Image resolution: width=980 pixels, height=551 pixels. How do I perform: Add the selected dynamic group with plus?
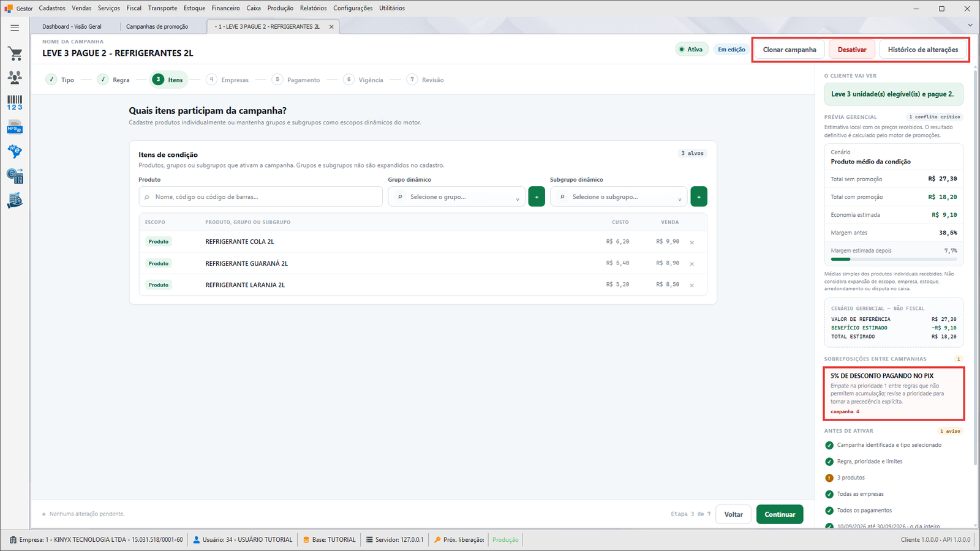537,197
